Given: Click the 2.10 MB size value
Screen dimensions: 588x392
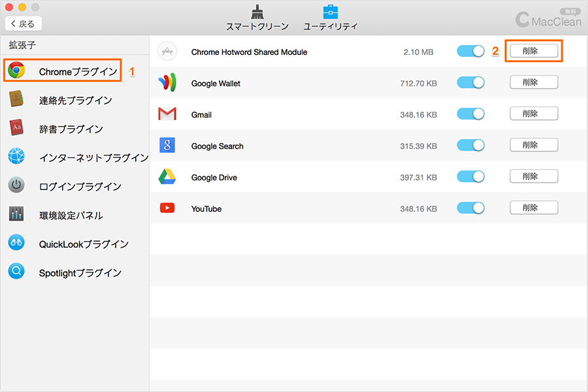Looking at the screenshot, I should [419, 52].
